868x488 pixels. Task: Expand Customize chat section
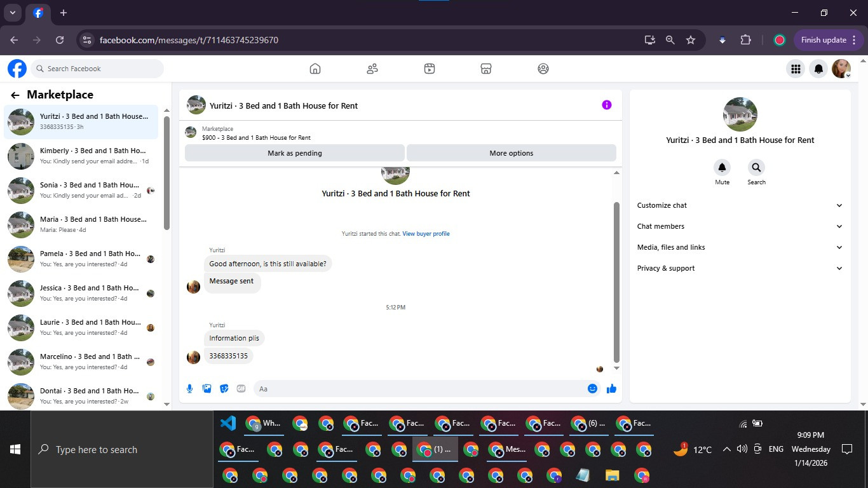(740, 205)
